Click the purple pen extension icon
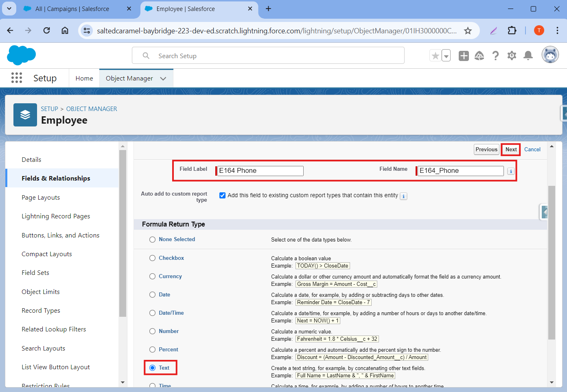 pyautogui.click(x=494, y=30)
